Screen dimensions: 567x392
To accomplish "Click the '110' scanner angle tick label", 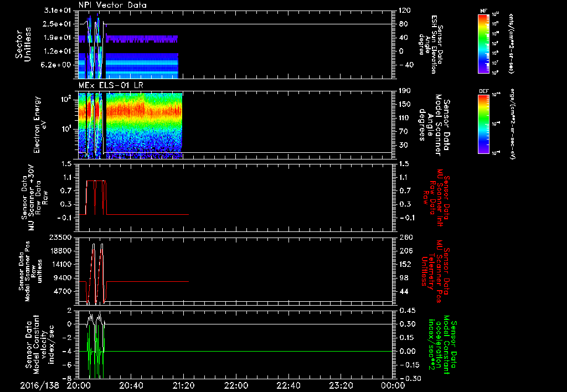I will tap(405, 118).
